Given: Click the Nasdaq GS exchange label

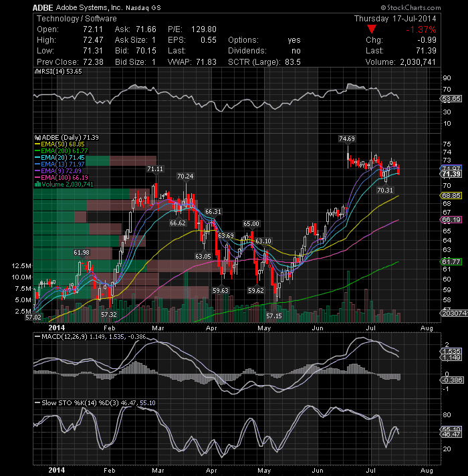Looking at the screenshot, I should pyautogui.click(x=143, y=7).
